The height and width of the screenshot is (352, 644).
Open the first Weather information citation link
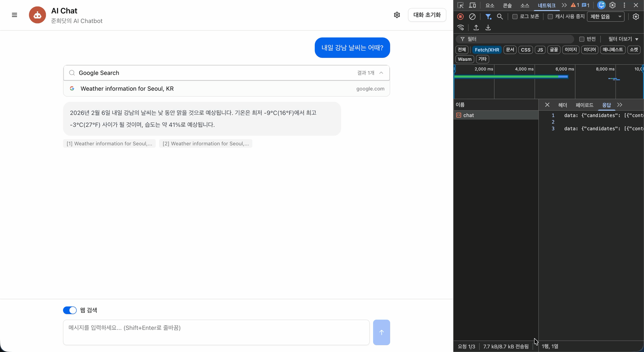[109, 143]
